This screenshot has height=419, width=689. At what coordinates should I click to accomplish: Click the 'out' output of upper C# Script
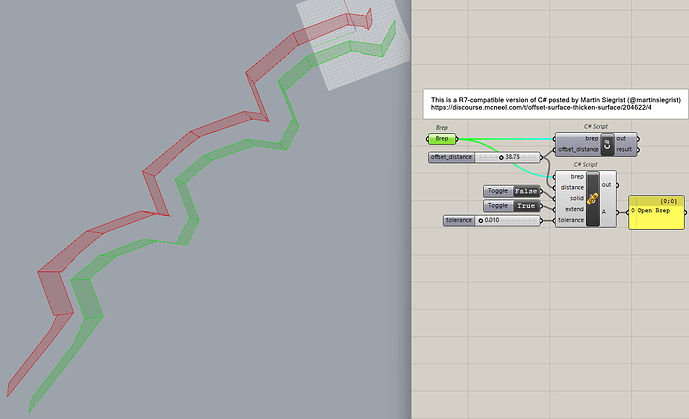pyautogui.click(x=621, y=139)
